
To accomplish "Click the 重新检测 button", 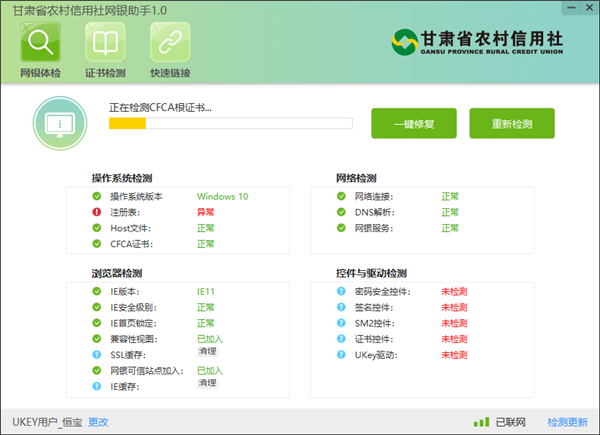I will [512, 123].
